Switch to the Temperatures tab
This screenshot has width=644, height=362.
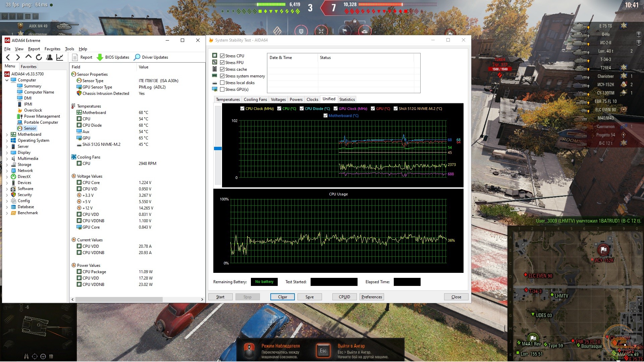click(228, 100)
